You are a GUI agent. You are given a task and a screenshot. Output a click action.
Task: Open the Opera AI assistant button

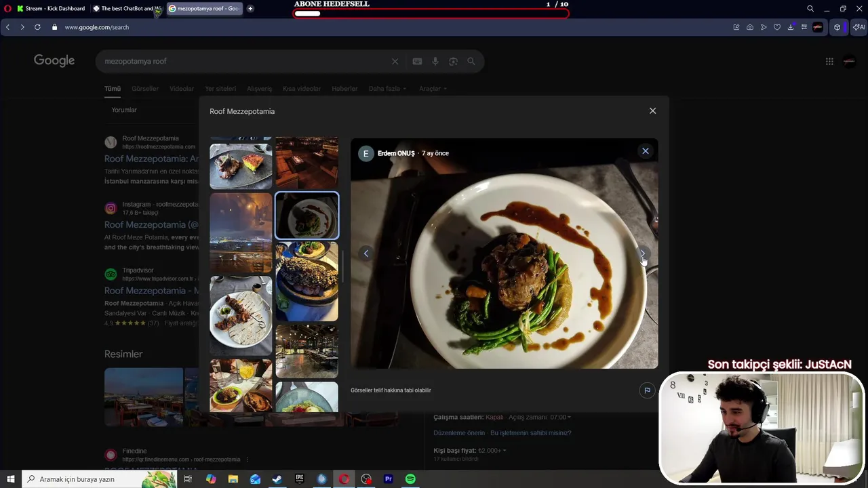click(x=859, y=27)
